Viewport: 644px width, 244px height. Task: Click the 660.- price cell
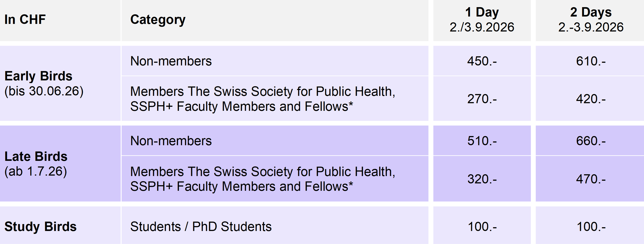point(591,141)
